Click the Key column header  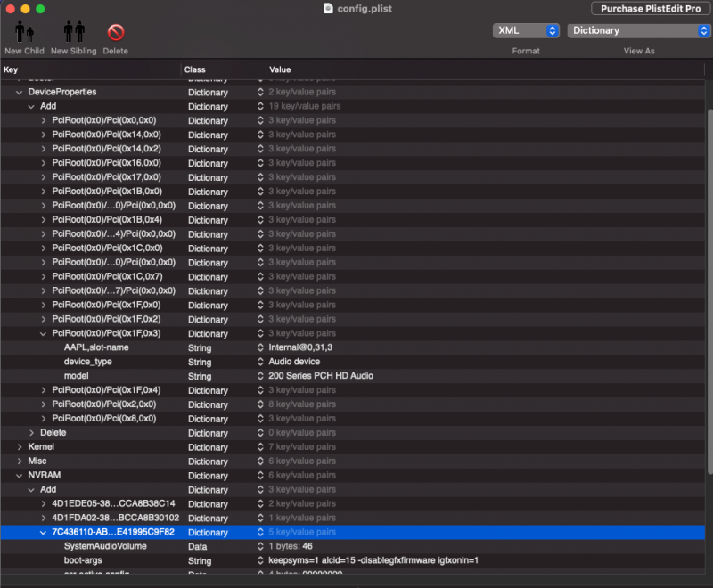pos(89,69)
